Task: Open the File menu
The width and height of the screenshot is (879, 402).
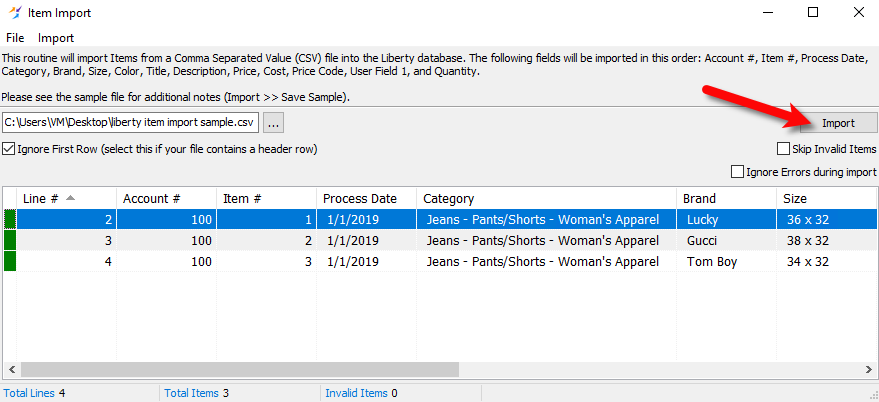Action: pos(15,38)
